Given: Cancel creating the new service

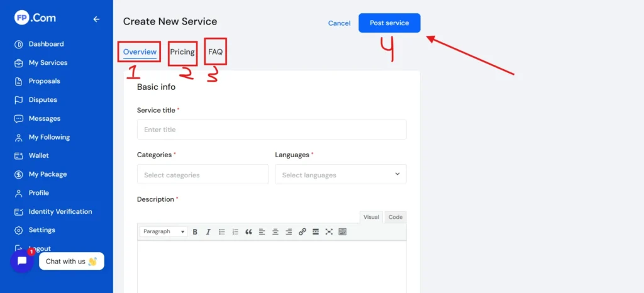Looking at the screenshot, I should [x=339, y=23].
